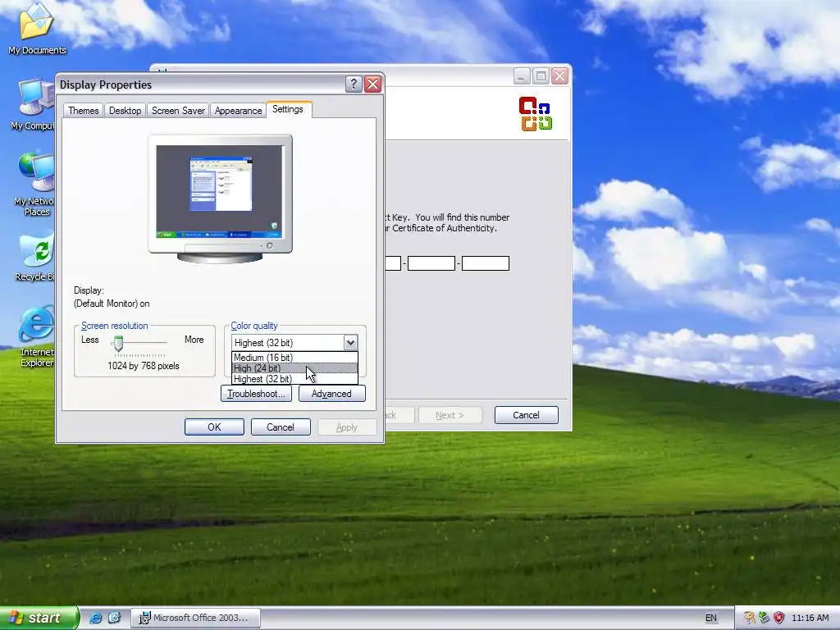Maximize the Office setup window

(x=541, y=76)
